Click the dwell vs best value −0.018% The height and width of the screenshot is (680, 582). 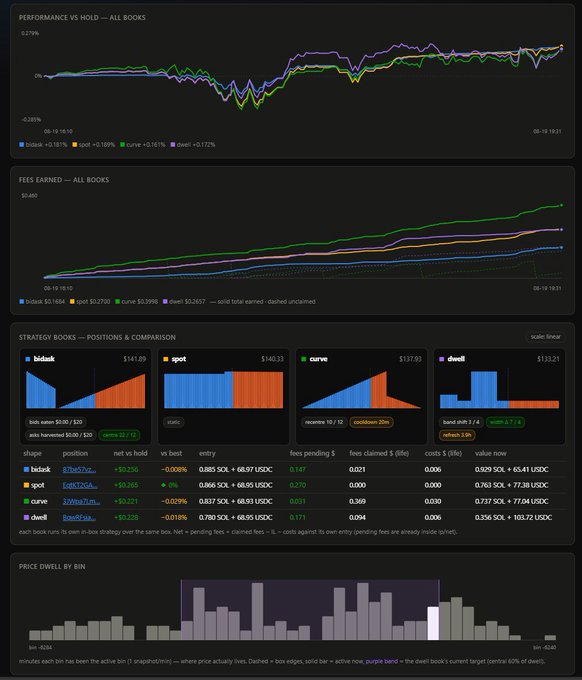pyautogui.click(x=174, y=517)
